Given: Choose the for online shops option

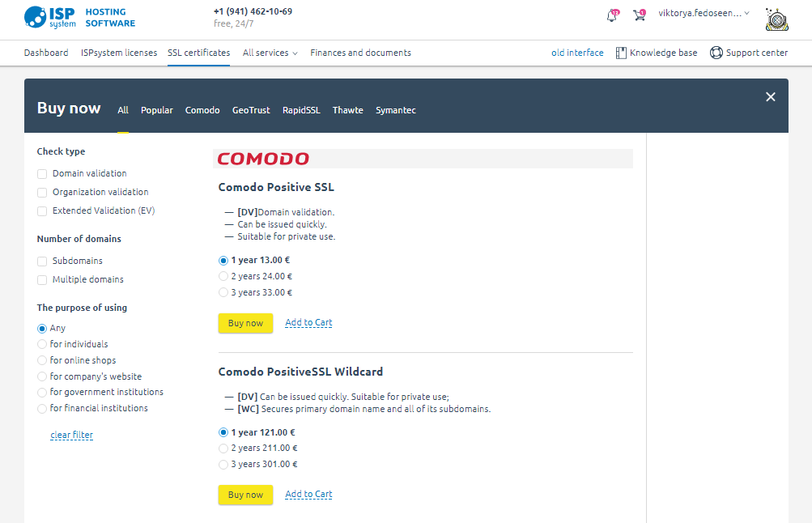Looking at the screenshot, I should (42, 360).
